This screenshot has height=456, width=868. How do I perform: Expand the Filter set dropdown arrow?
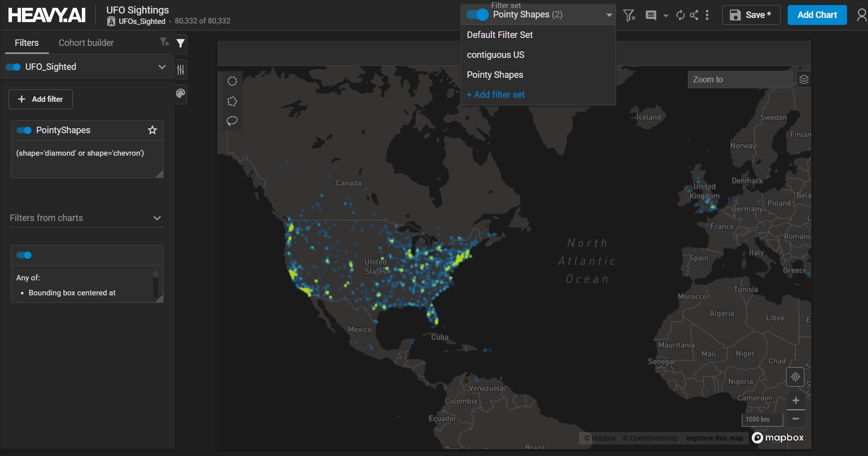click(609, 15)
